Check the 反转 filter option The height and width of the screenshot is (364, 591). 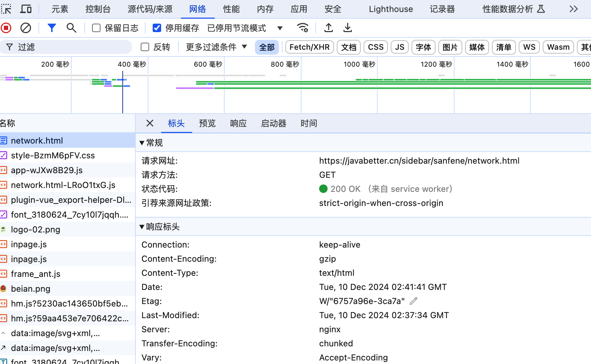click(x=145, y=47)
